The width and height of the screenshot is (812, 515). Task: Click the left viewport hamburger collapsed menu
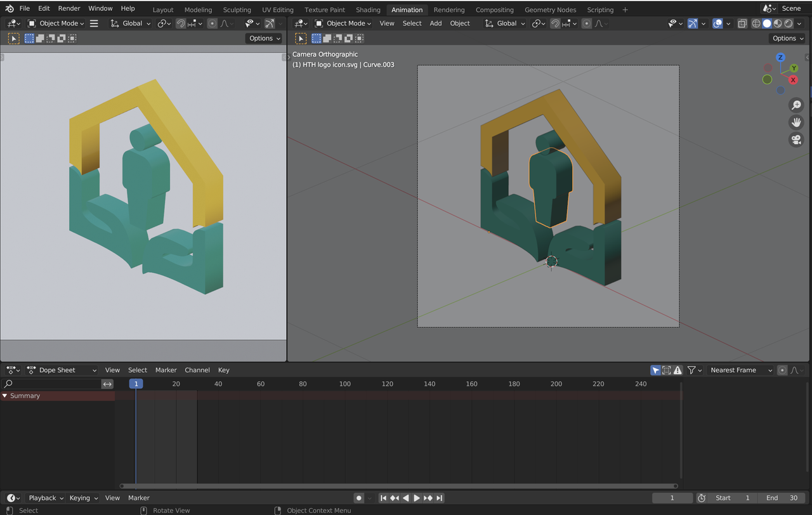coord(94,23)
